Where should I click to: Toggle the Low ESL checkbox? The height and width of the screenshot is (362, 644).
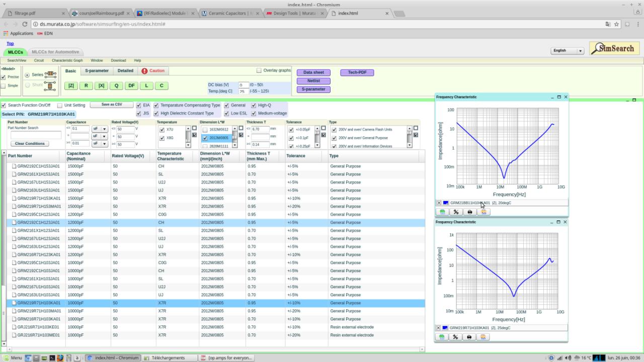pos(227,114)
